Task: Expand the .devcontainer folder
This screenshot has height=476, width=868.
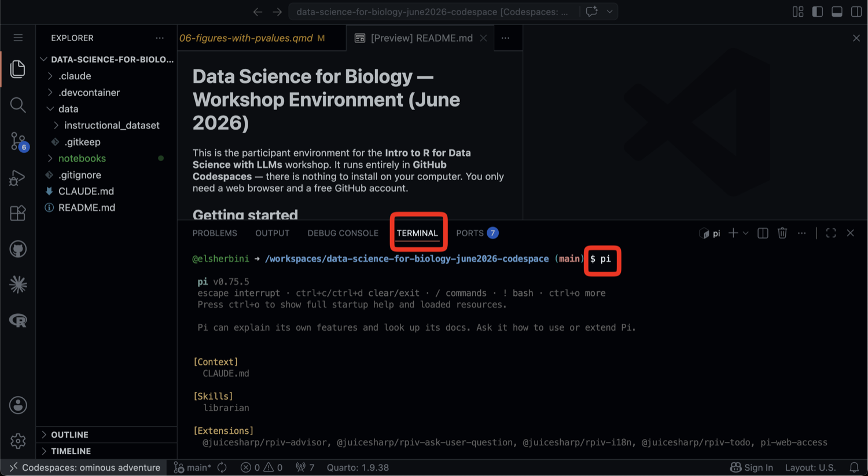Action: click(x=107, y=92)
